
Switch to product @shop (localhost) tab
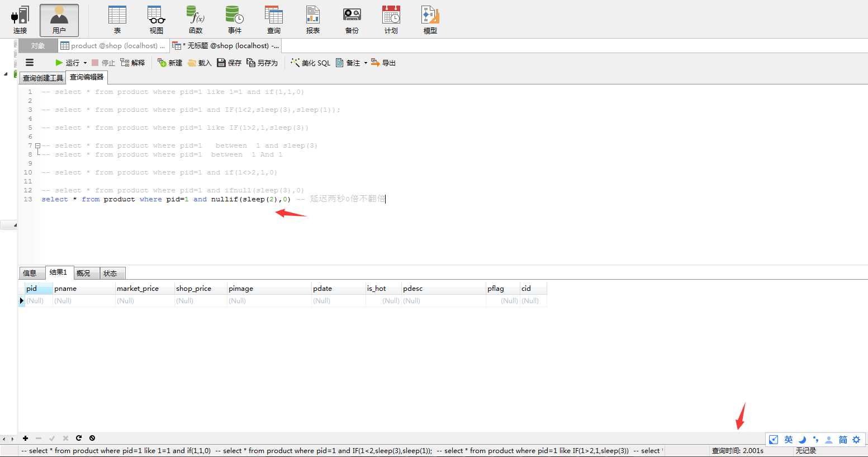click(x=113, y=46)
